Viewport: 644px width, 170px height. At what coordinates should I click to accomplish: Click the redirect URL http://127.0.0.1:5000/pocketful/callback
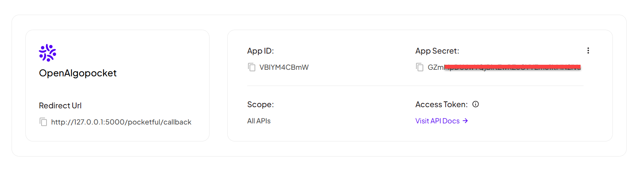pos(121,122)
